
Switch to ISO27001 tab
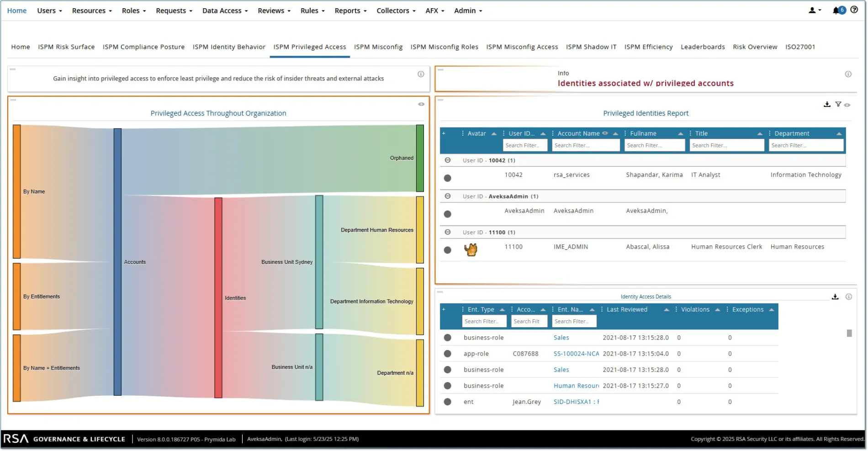(x=800, y=47)
